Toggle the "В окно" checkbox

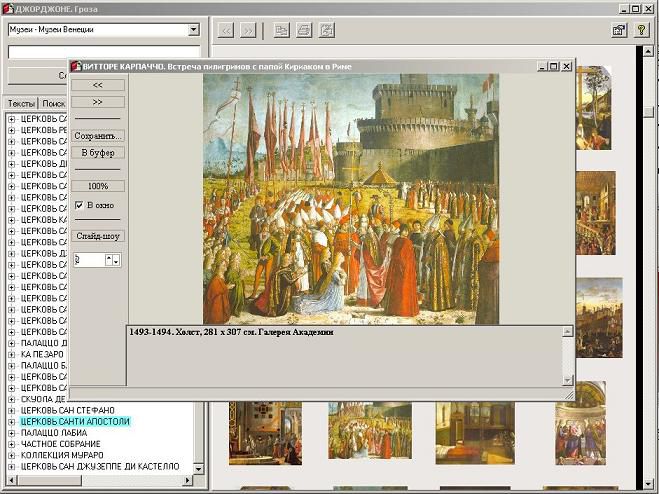coord(79,205)
